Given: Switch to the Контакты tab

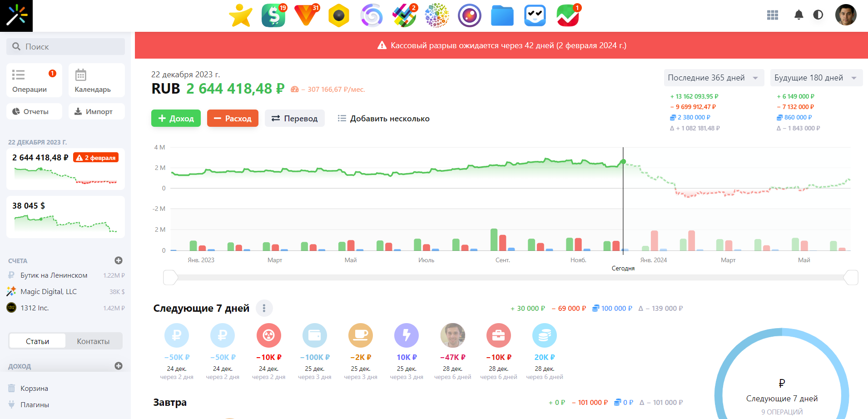Looking at the screenshot, I should point(94,341).
